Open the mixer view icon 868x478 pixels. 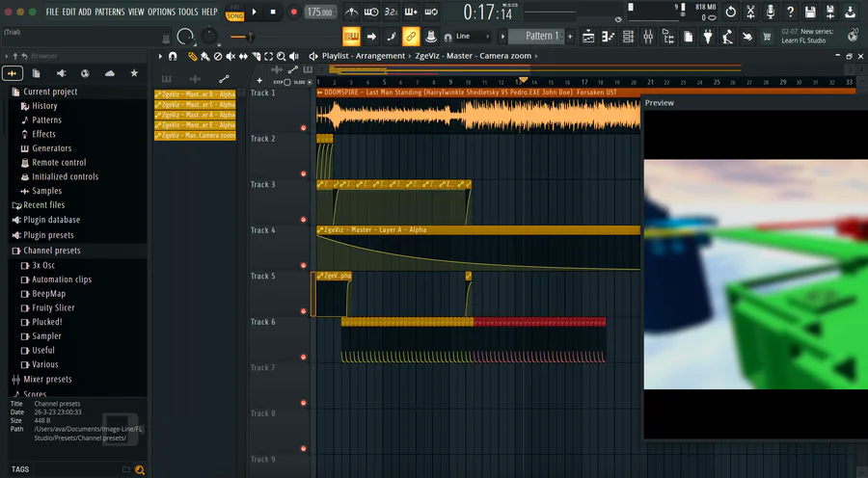(648, 37)
